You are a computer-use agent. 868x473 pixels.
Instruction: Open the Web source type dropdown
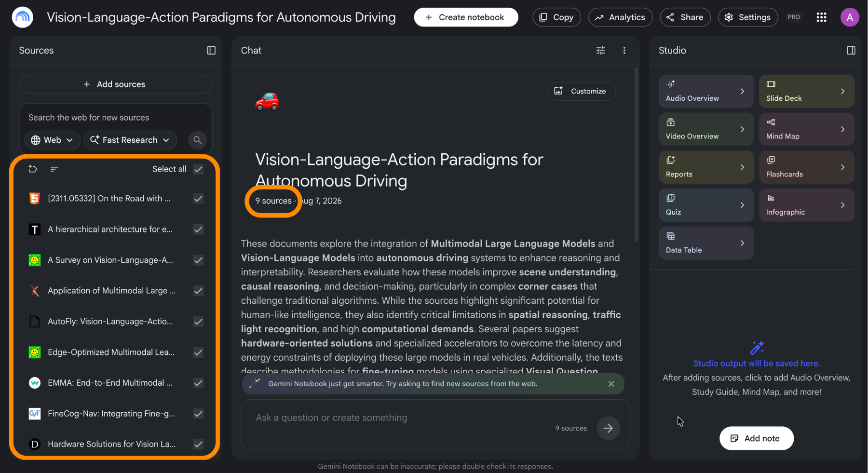pyautogui.click(x=52, y=140)
